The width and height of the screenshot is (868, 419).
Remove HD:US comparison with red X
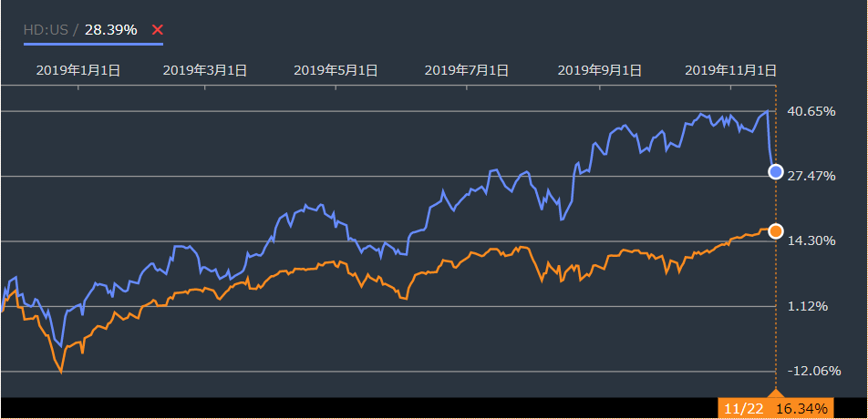pos(157,30)
